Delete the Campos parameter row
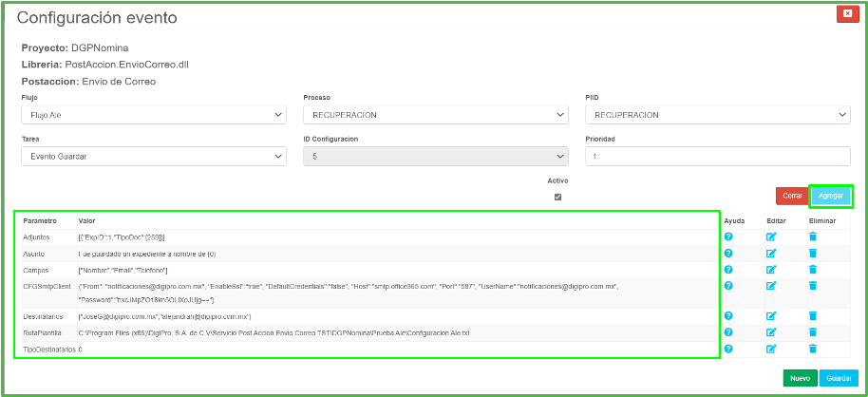The image size is (868, 397). pos(813,270)
